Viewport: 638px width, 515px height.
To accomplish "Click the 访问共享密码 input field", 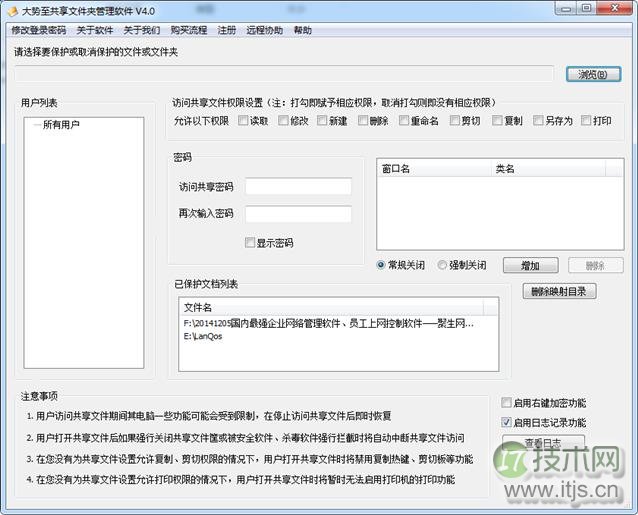I will point(298,186).
